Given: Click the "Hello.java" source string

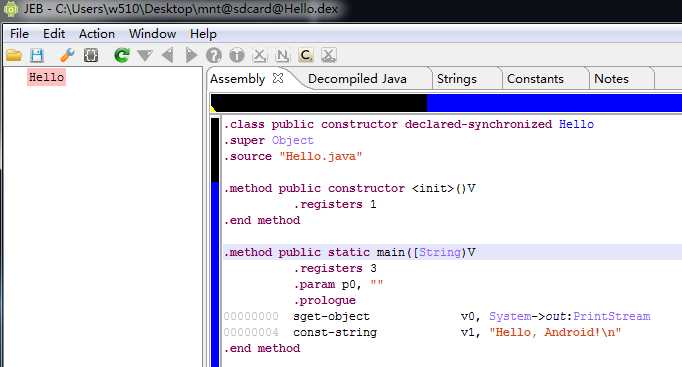Looking at the screenshot, I should point(321,157).
